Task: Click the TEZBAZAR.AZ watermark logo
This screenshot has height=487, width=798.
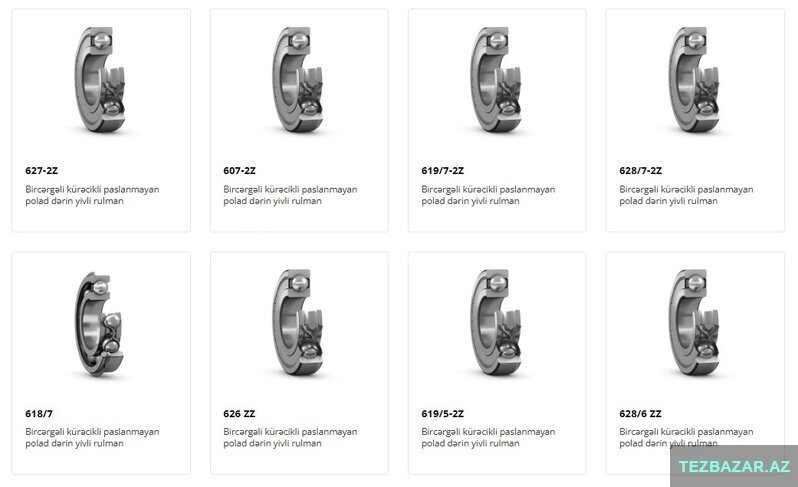Action: pyautogui.click(x=734, y=466)
